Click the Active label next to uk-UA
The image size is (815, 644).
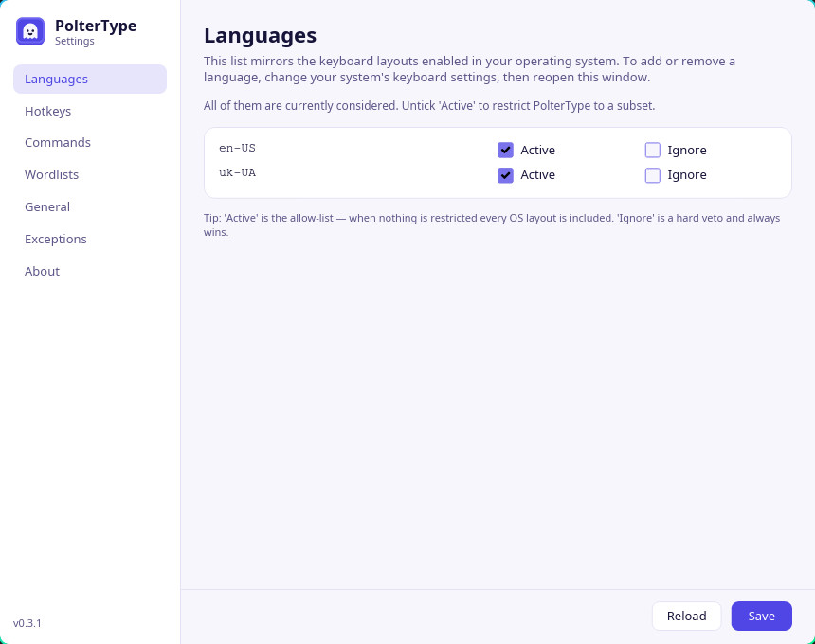(x=537, y=175)
